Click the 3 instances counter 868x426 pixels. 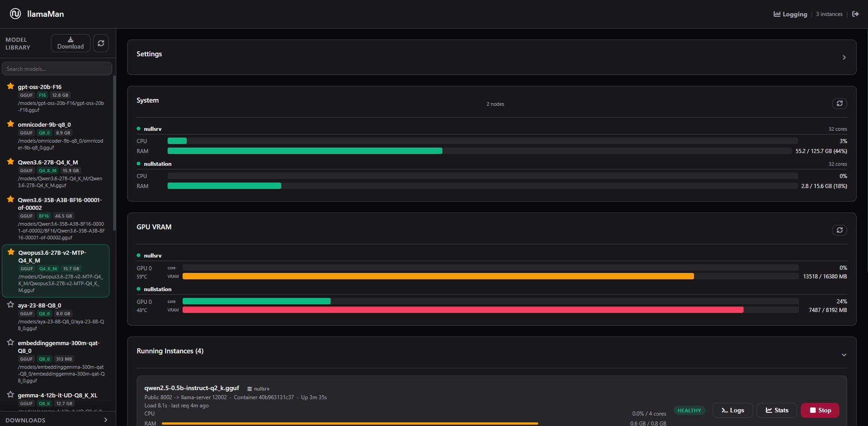[829, 14]
